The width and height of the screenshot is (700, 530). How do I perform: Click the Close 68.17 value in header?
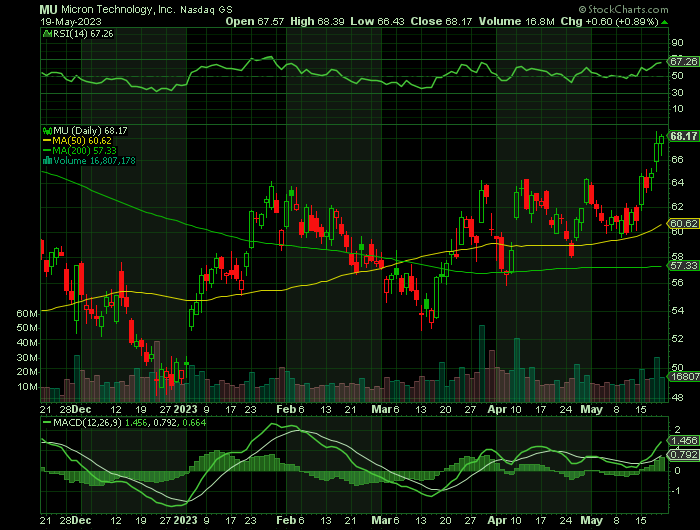(x=441, y=21)
